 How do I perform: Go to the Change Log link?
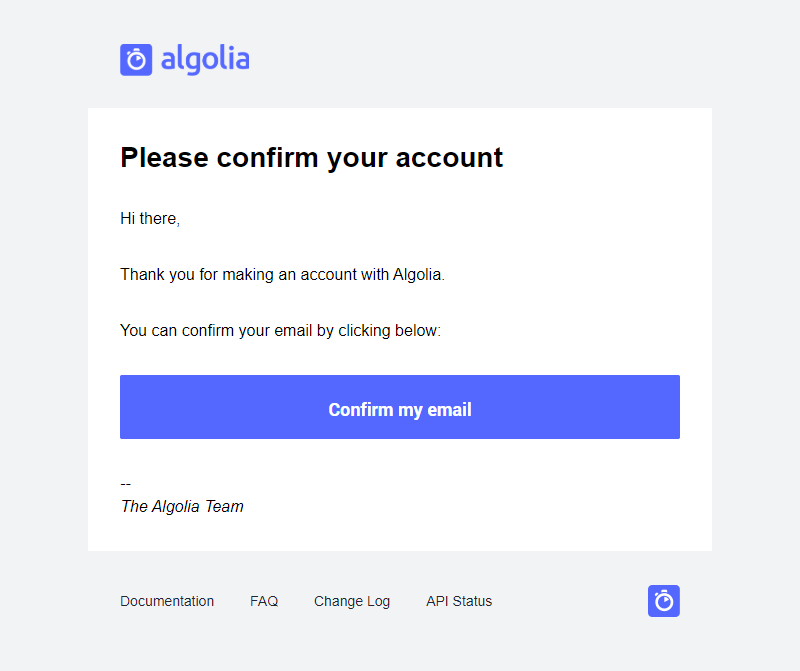(x=352, y=602)
